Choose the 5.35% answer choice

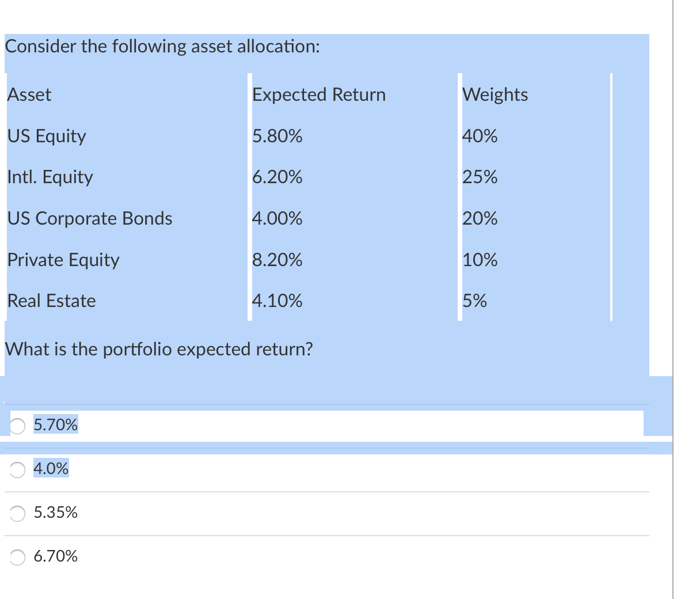pyautogui.click(x=17, y=513)
